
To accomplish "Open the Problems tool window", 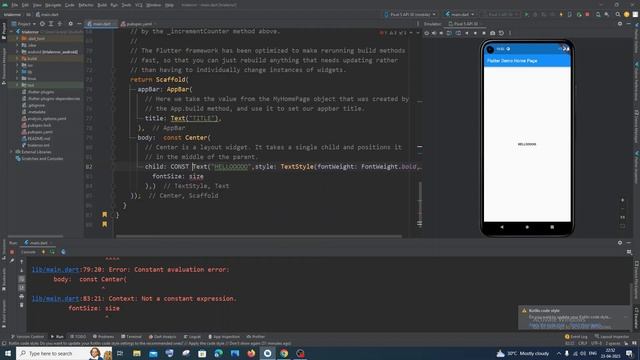I will (103, 337).
